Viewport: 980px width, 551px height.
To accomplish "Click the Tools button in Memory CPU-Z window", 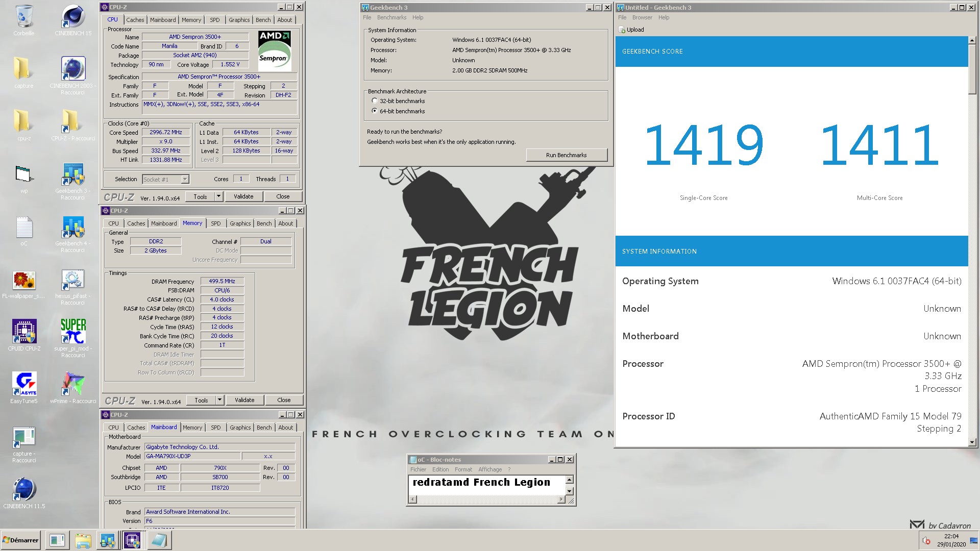I will 201,400.
